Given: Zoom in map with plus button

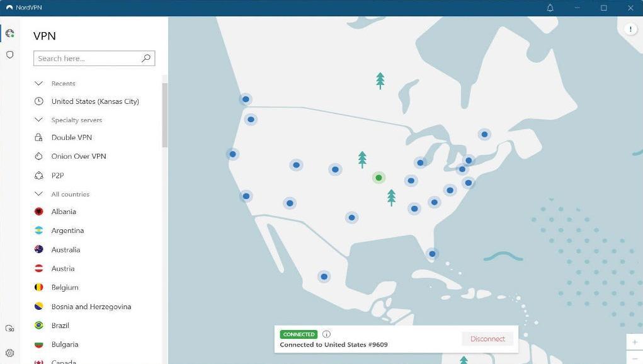Looking at the screenshot, I should 634,342.
